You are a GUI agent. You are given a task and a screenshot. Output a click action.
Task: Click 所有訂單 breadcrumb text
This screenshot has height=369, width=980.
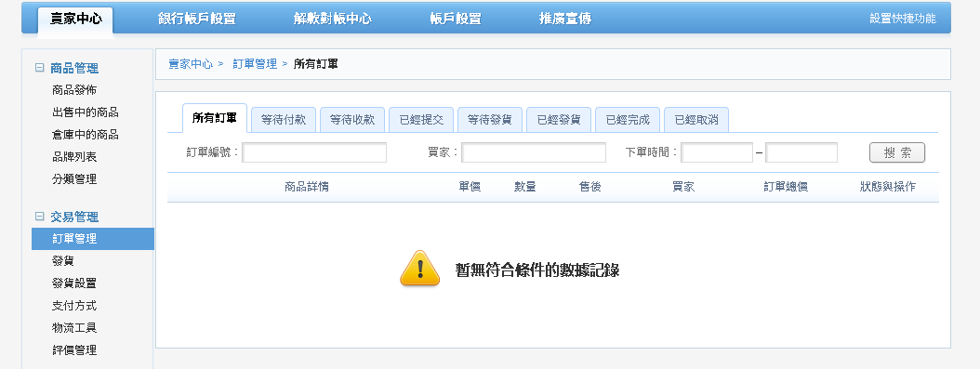click(316, 64)
